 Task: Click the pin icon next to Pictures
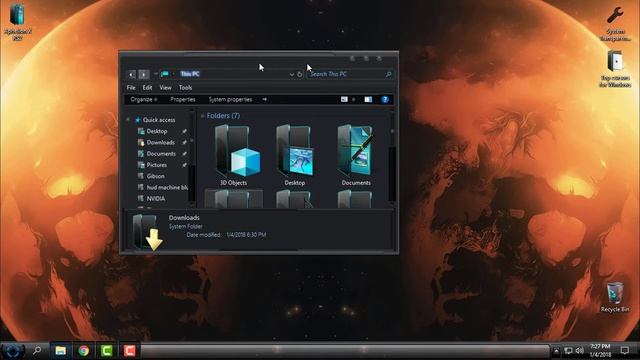click(x=184, y=165)
